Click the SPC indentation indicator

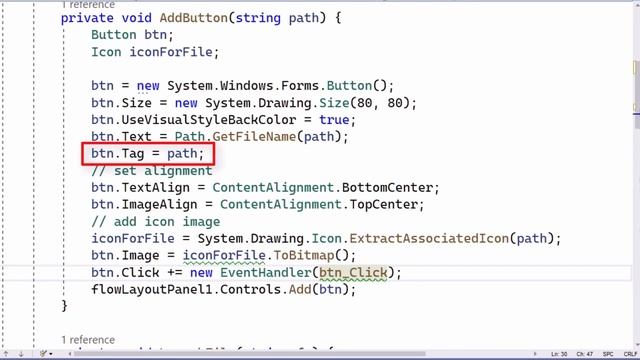[608, 354]
